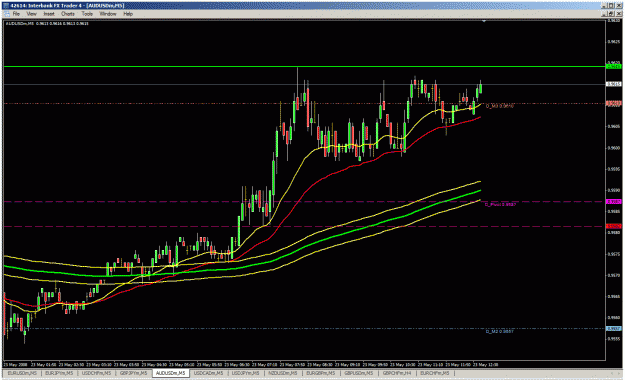
Task: Click the application icon in the title bar
Action: click(x=6, y=6)
